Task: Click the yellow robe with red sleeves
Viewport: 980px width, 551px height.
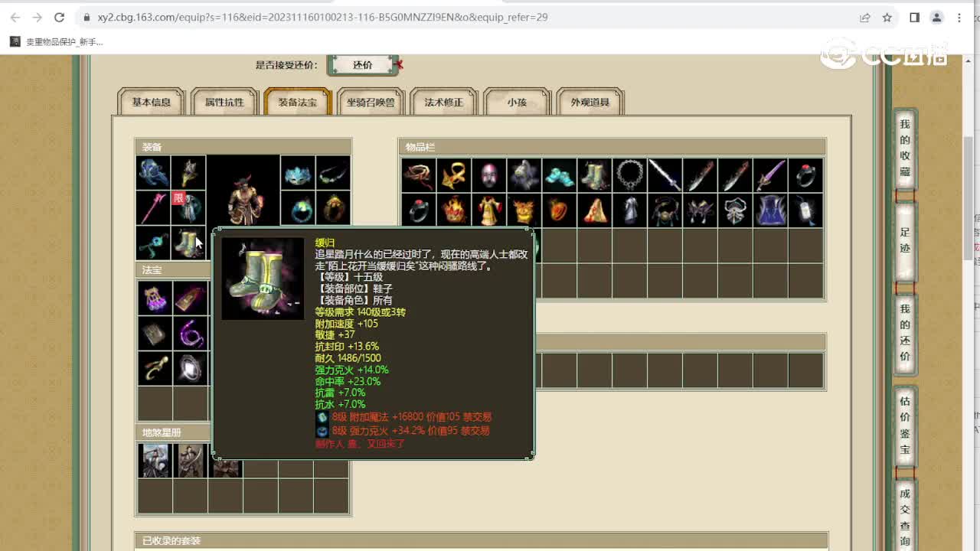Action: (x=489, y=210)
